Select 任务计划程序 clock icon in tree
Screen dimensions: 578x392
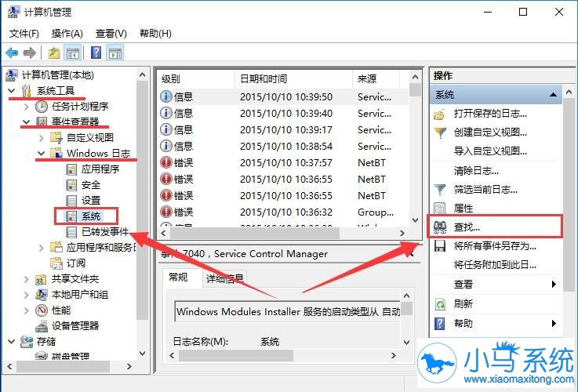(x=42, y=107)
